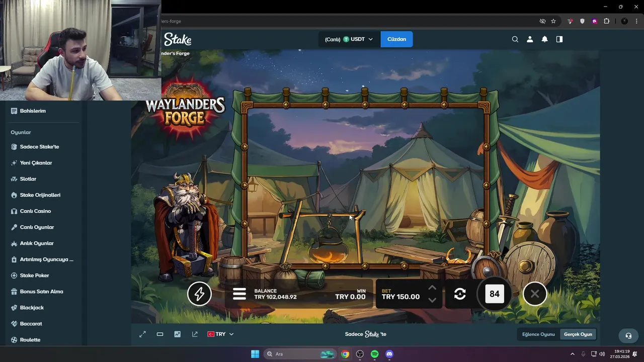Open the game hamburger menu
644x362 pixels.
point(239,294)
